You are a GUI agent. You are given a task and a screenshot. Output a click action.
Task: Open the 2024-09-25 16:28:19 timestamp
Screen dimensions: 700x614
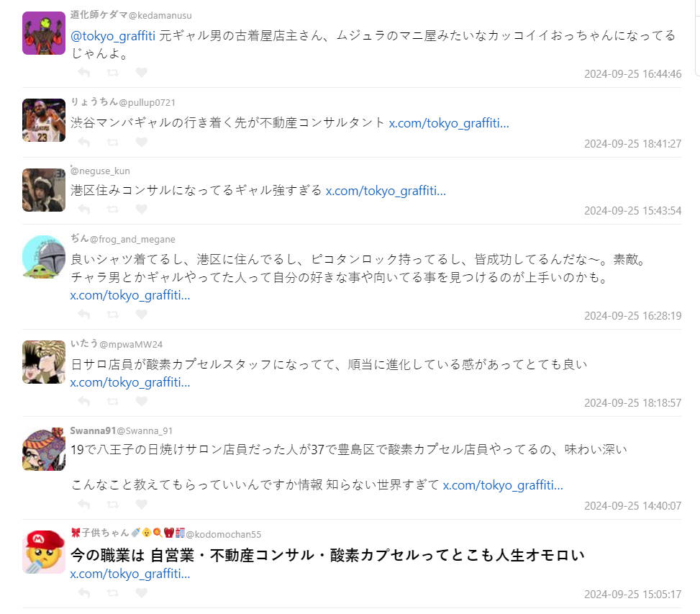[x=632, y=316]
